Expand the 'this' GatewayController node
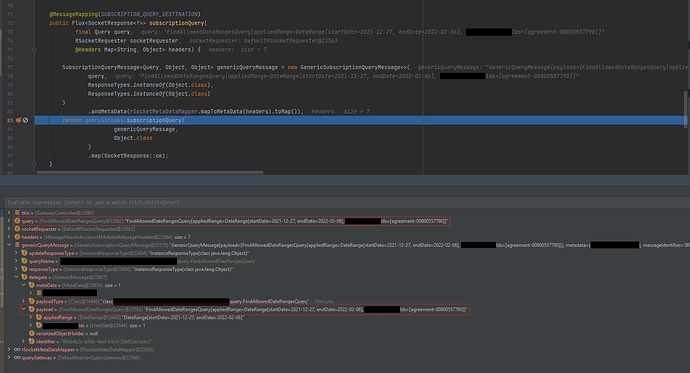 [9, 213]
